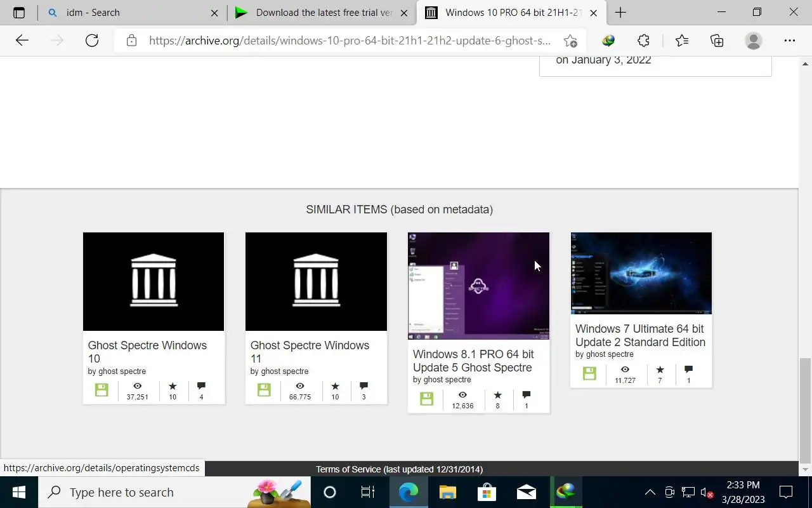Click the muted volume tray icon
812x508 pixels.
tap(706, 492)
